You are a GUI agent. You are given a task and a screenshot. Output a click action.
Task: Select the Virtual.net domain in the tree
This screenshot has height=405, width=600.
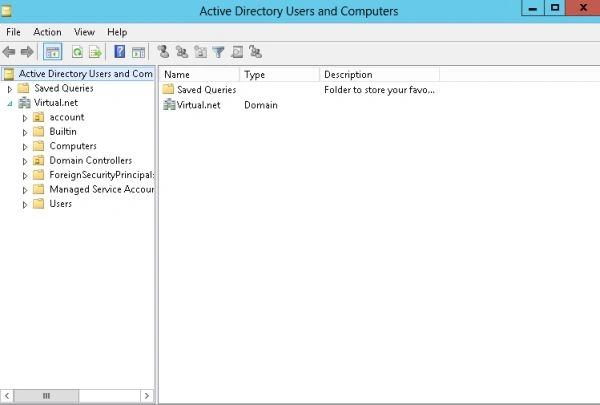56,103
